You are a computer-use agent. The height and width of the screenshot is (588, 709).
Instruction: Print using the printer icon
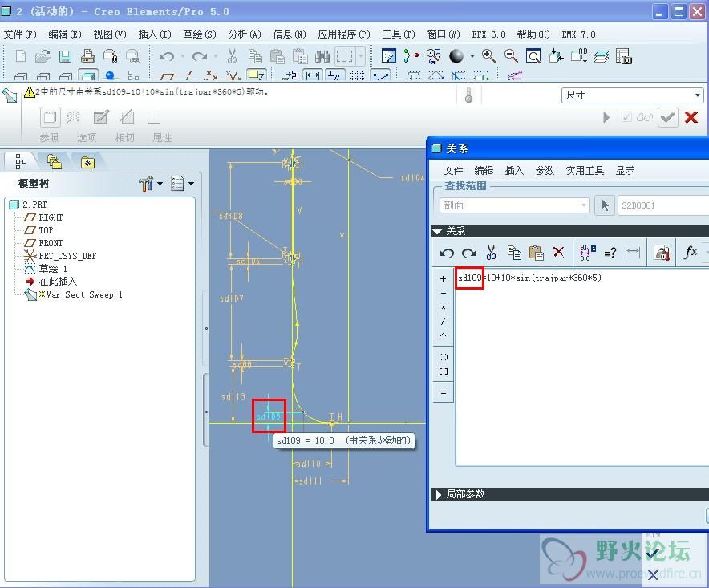coord(87,56)
